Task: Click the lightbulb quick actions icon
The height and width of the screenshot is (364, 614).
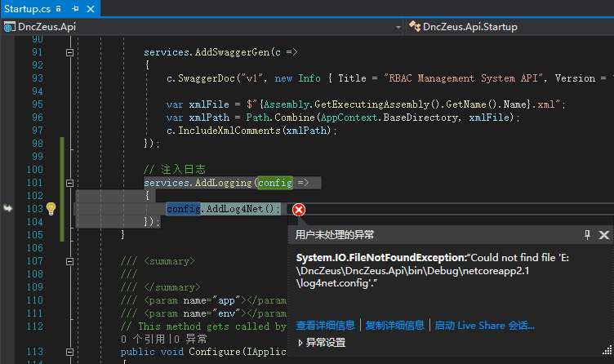Action: (x=51, y=209)
